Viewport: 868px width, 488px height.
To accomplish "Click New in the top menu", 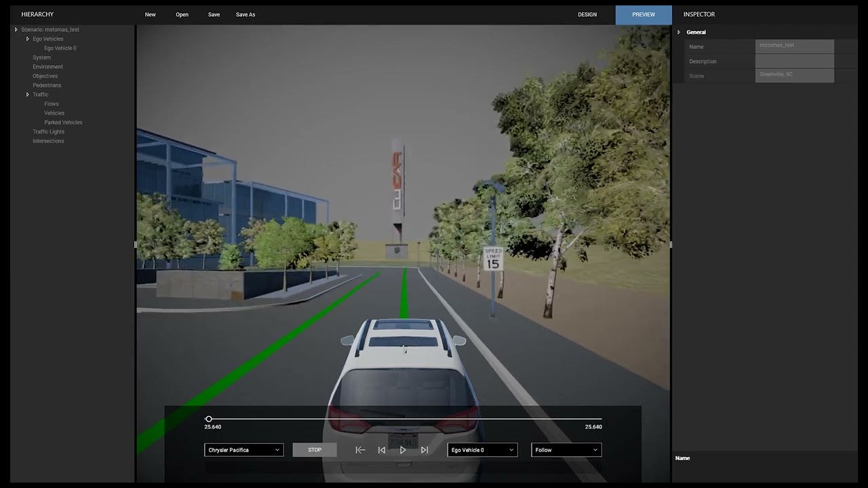I will (151, 14).
